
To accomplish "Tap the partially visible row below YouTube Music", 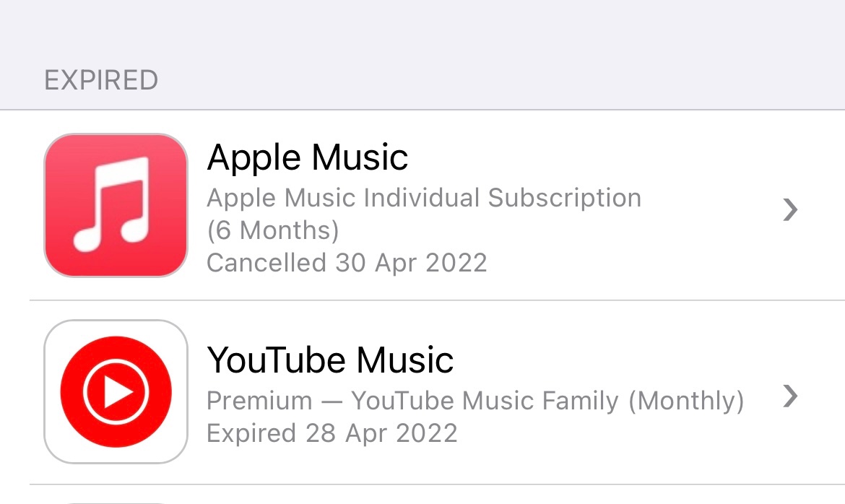I will (x=433, y=496).
